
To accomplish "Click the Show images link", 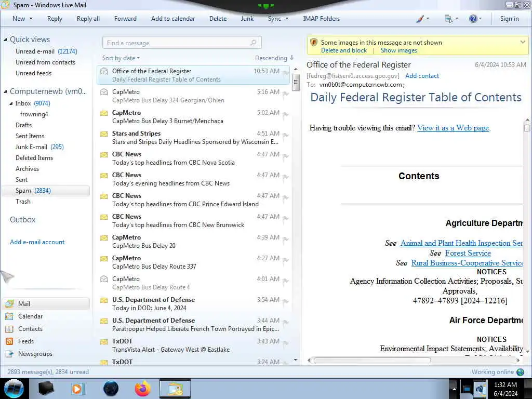I will tap(399, 50).
